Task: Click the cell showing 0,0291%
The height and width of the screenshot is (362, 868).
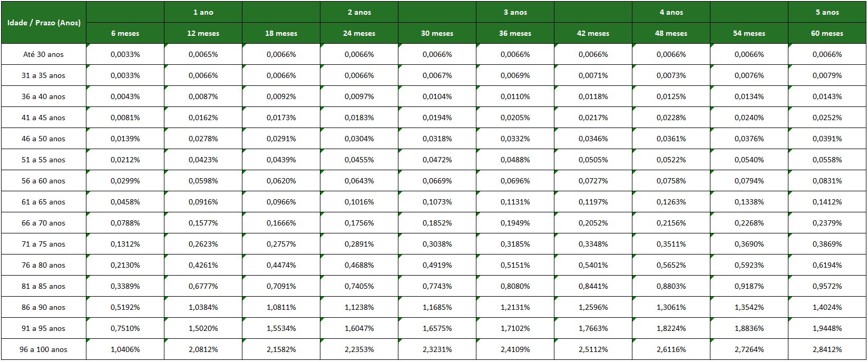Action: coord(281,139)
